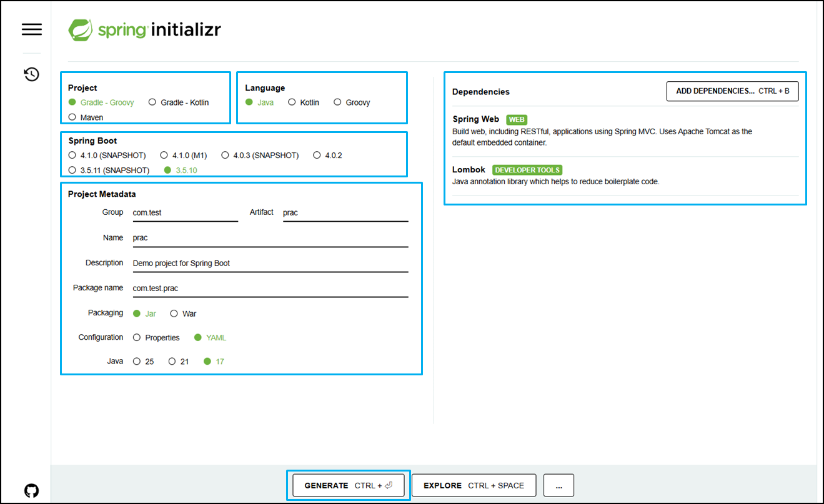
Task: Click the Lombok description text
Action: pos(556,182)
